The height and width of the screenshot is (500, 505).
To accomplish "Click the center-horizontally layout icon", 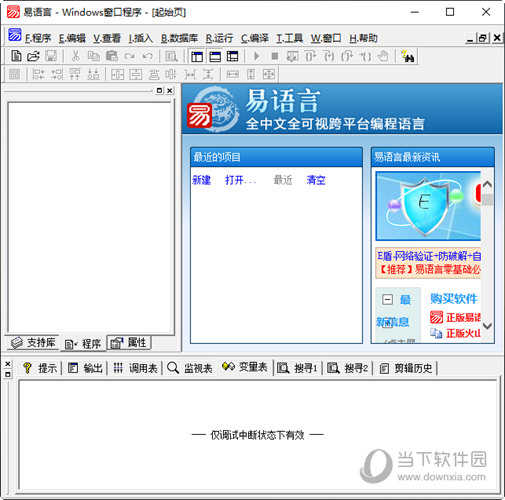I will tap(117, 74).
